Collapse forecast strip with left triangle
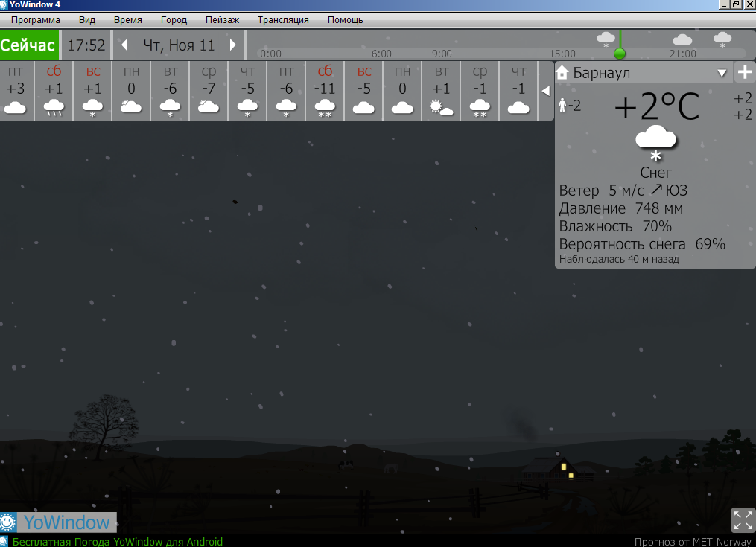 (546, 91)
